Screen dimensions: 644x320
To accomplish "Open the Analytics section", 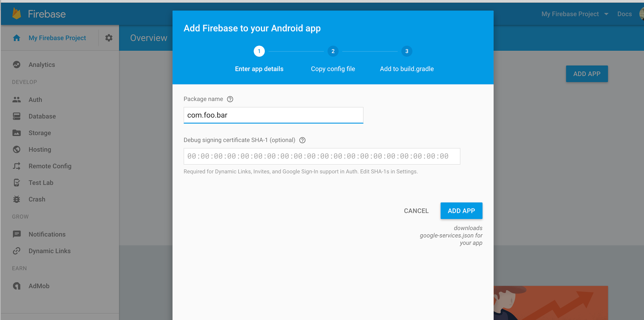I will pyautogui.click(x=42, y=64).
